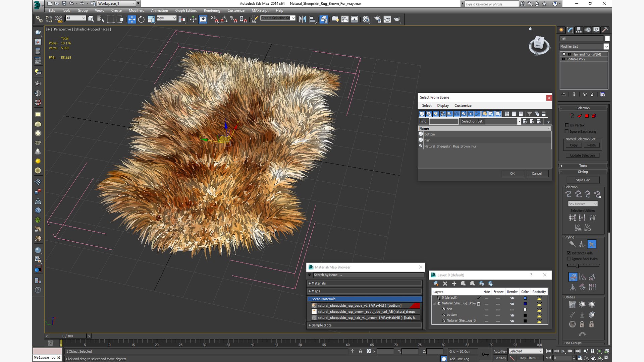Click OK in Select From Scene dialog
Viewport: 644px width, 362px height.
(512, 173)
